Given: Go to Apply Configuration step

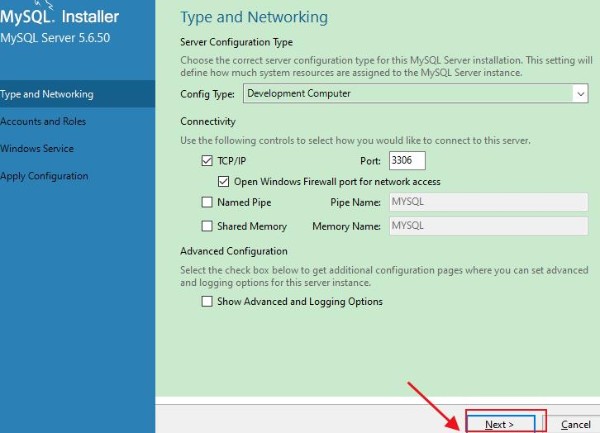Looking at the screenshot, I should click(77, 176).
